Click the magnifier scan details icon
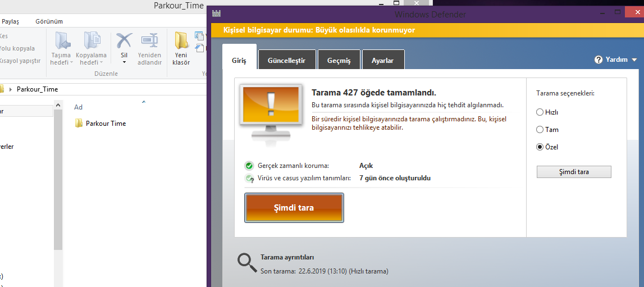The image size is (644, 287). (x=247, y=263)
